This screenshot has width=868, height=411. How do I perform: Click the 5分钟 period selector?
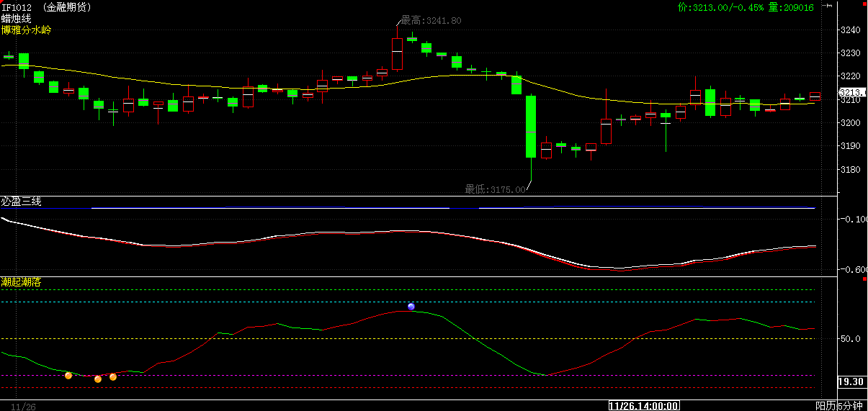[x=853, y=406]
